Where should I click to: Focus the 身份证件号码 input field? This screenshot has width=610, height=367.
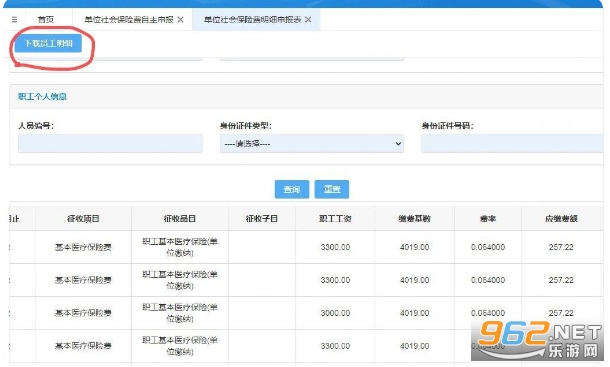point(512,144)
